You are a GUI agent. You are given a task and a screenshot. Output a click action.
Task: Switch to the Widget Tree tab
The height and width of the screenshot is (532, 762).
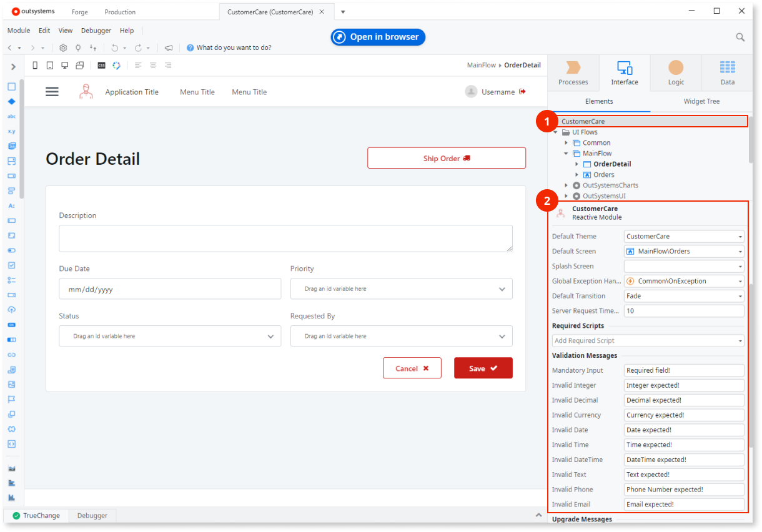(701, 101)
